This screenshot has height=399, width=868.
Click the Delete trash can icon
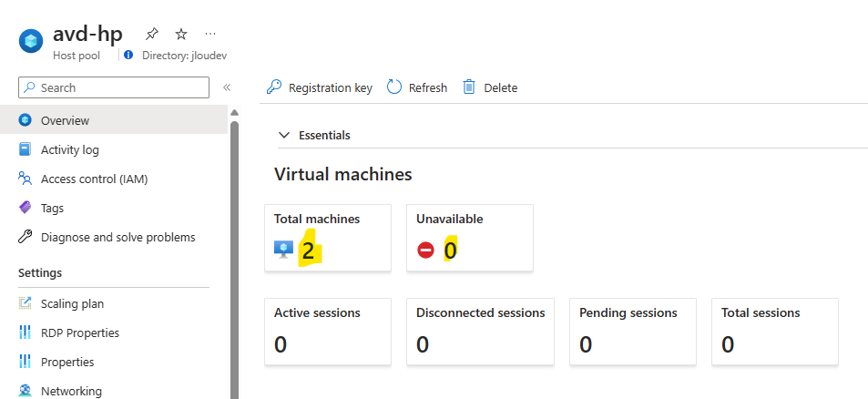pos(469,87)
